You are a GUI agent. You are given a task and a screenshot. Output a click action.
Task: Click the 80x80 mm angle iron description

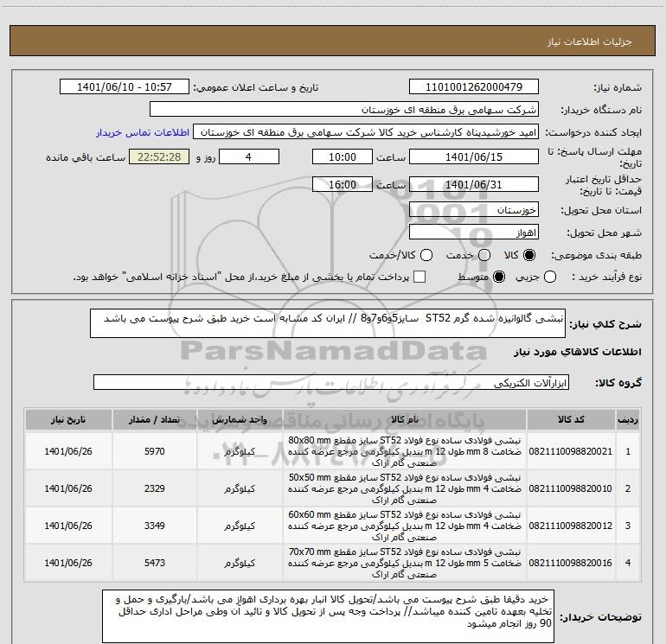(405, 451)
